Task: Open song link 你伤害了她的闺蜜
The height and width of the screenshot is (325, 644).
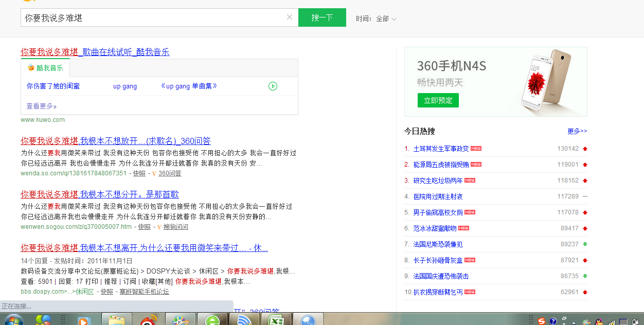Action: 53,86
